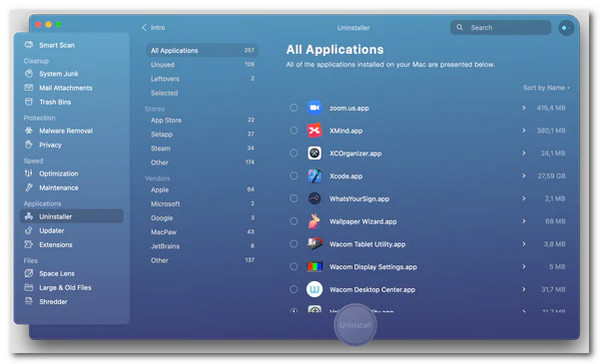The image size is (600, 364).
Task: Click the Uninstaller sidebar icon
Action: (29, 216)
